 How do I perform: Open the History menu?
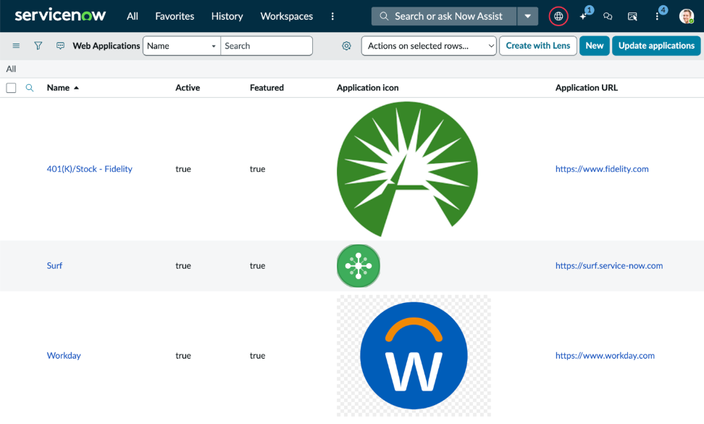[x=227, y=16]
